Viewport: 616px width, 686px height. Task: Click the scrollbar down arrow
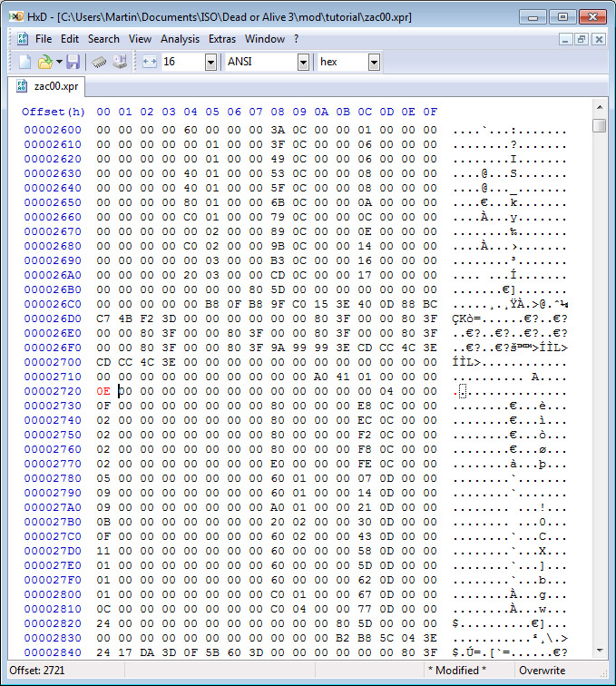coord(600,650)
